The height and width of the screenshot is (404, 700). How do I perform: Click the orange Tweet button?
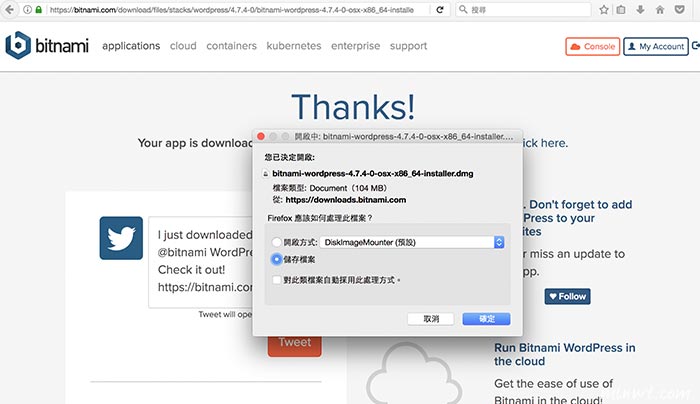coord(295,345)
